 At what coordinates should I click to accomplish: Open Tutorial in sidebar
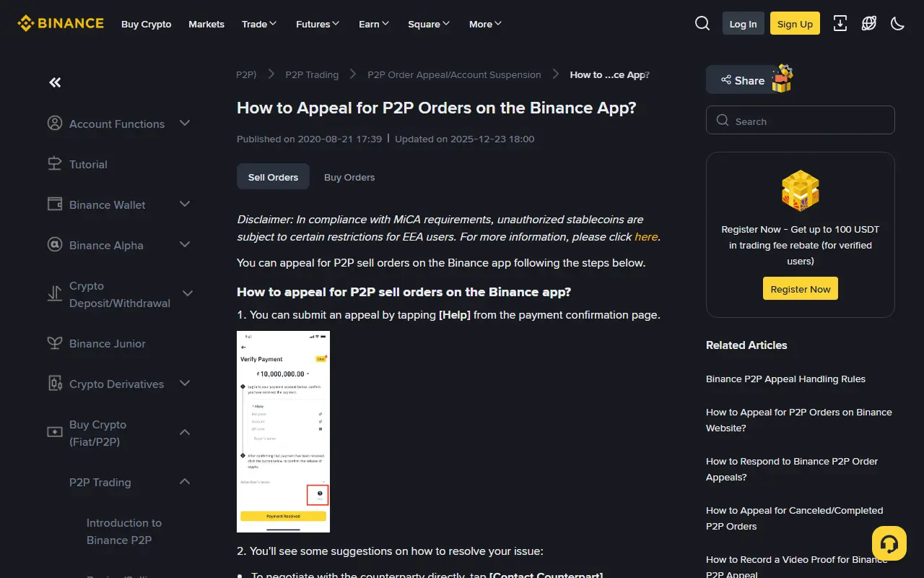tap(88, 164)
